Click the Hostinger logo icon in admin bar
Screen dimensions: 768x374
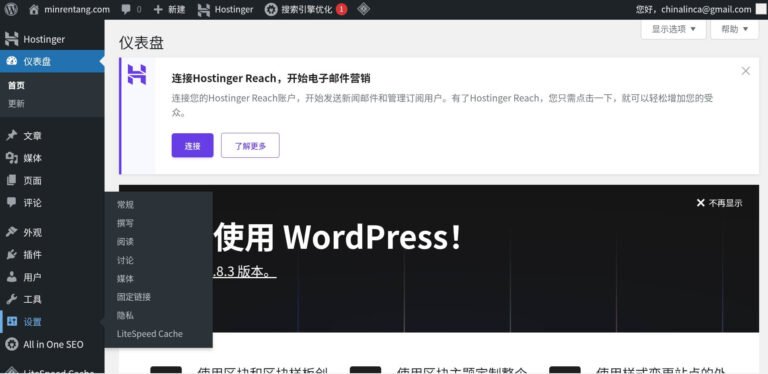click(x=204, y=9)
